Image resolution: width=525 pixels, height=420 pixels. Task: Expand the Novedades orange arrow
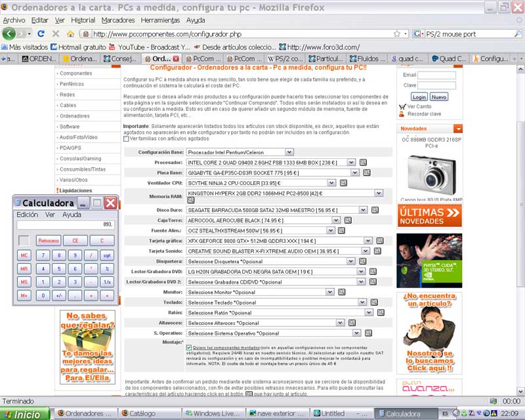click(x=458, y=129)
